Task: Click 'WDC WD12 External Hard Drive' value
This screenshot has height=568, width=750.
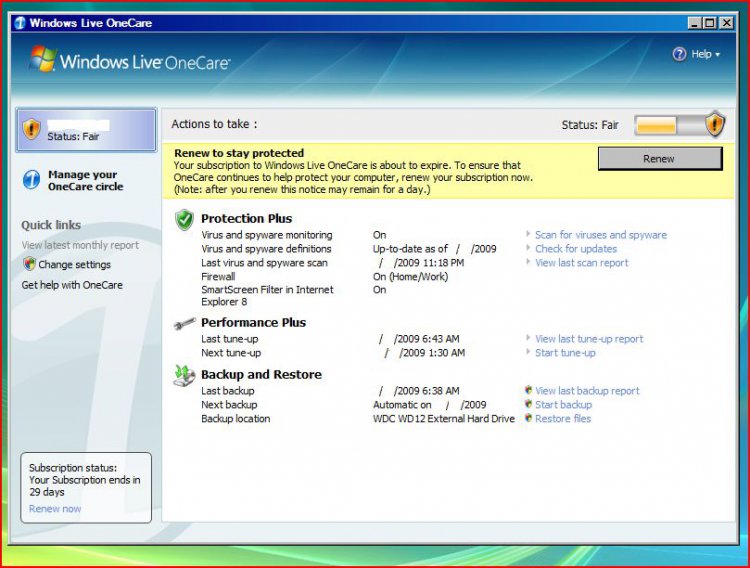Action: point(444,419)
